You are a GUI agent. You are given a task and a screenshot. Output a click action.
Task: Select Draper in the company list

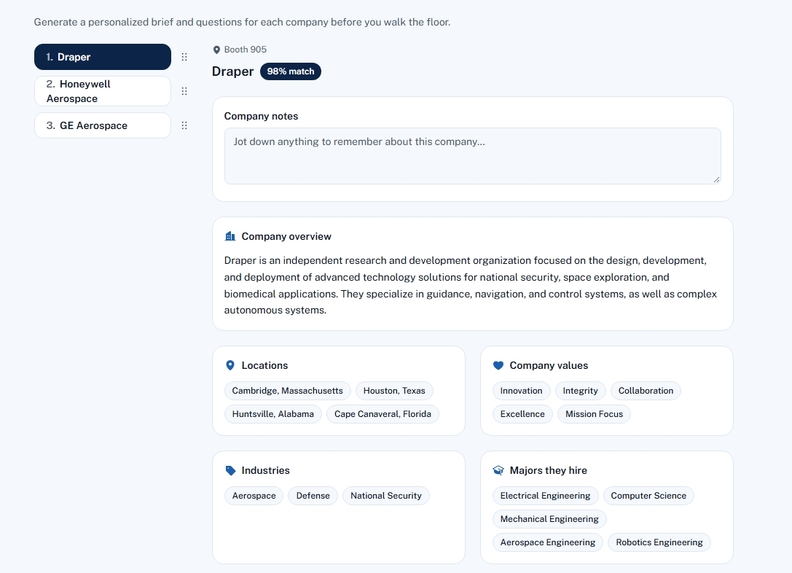click(x=103, y=57)
